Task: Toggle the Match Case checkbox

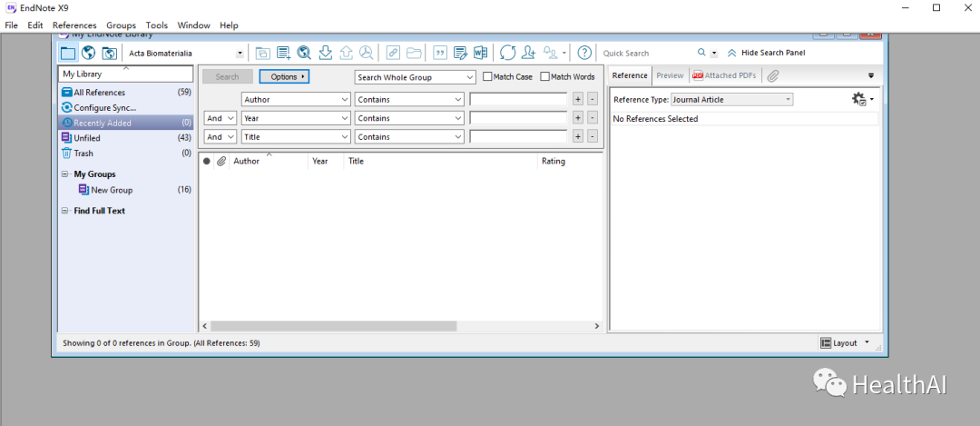Action: 487,77
